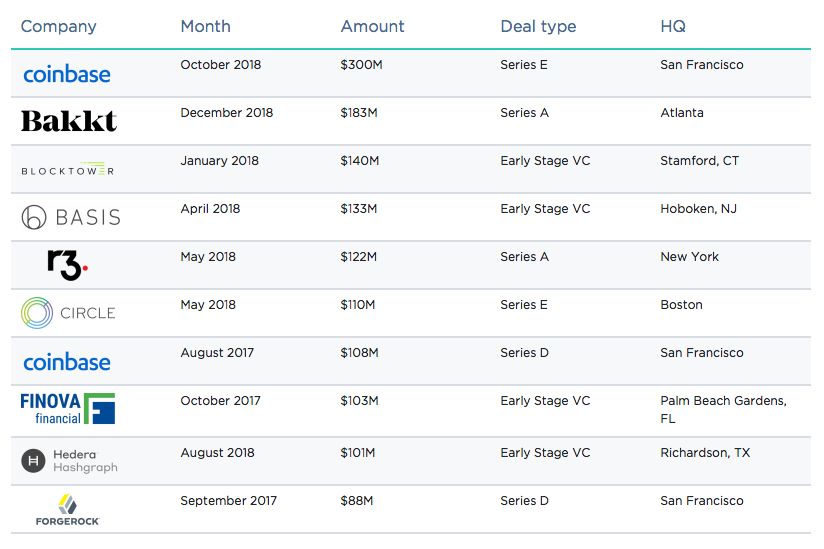The width and height of the screenshot is (824, 549).
Task: Select the $88M amount cell
Action: 356,501
